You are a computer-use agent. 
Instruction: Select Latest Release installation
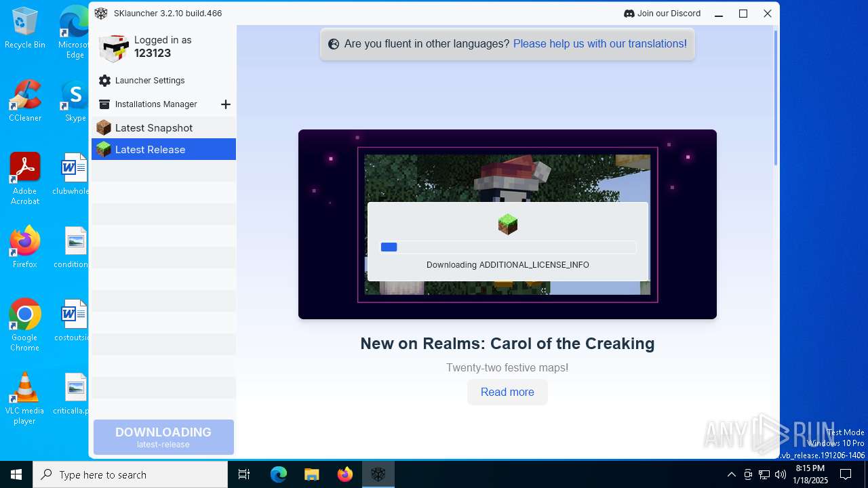[x=163, y=149]
